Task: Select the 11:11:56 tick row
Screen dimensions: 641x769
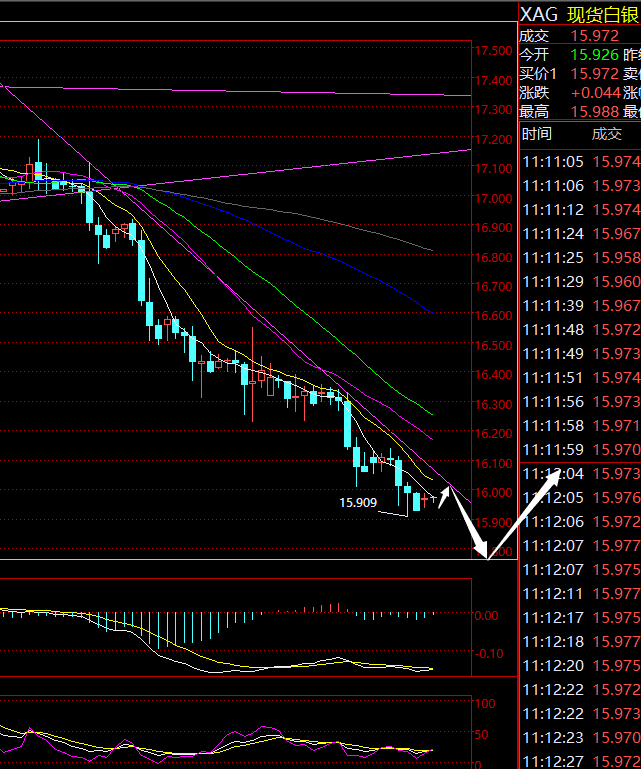Action: coord(580,402)
